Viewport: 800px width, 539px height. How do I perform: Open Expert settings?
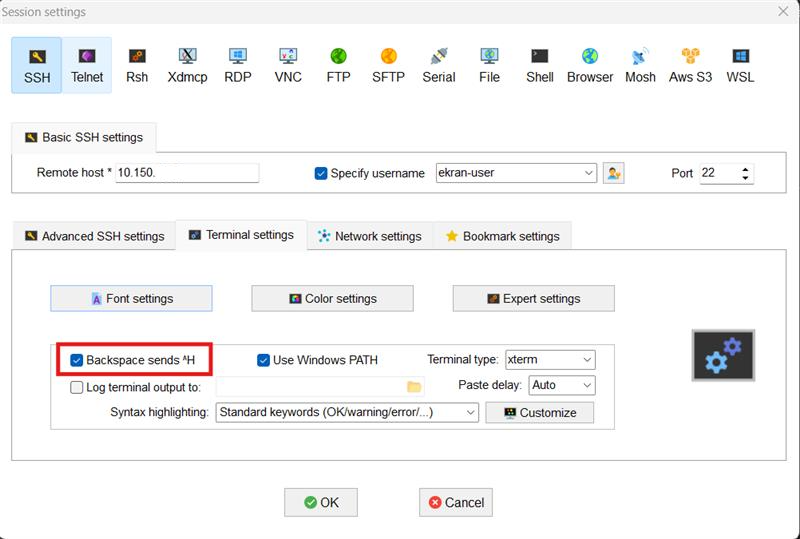(x=533, y=299)
